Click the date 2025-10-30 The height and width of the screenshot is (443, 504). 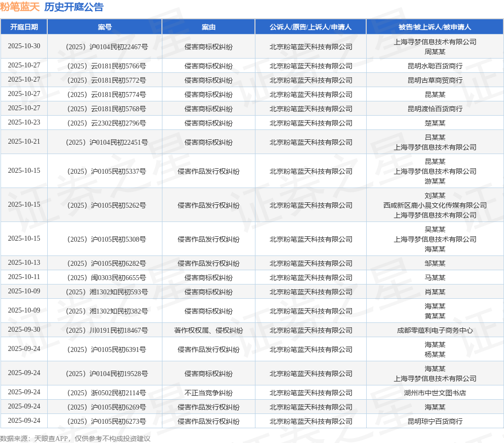tap(24, 46)
